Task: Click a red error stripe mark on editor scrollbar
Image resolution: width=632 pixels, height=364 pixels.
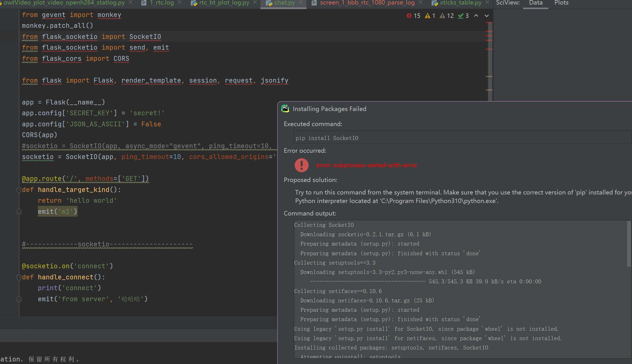Action: tap(490, 36)
